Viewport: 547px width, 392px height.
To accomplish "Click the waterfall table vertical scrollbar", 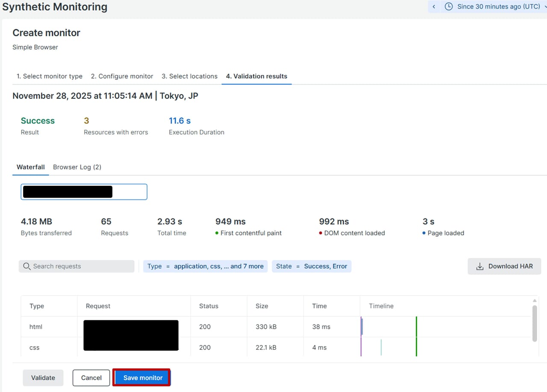I will 535,323.
